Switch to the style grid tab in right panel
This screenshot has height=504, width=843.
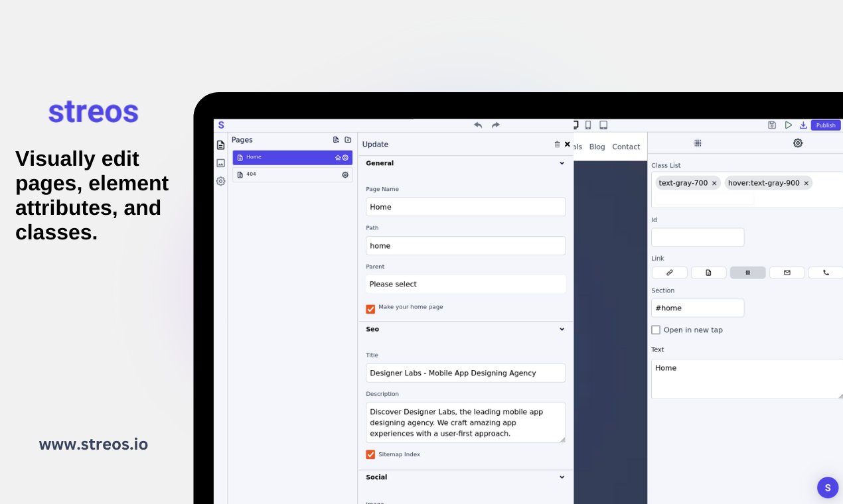click(698, 143)
